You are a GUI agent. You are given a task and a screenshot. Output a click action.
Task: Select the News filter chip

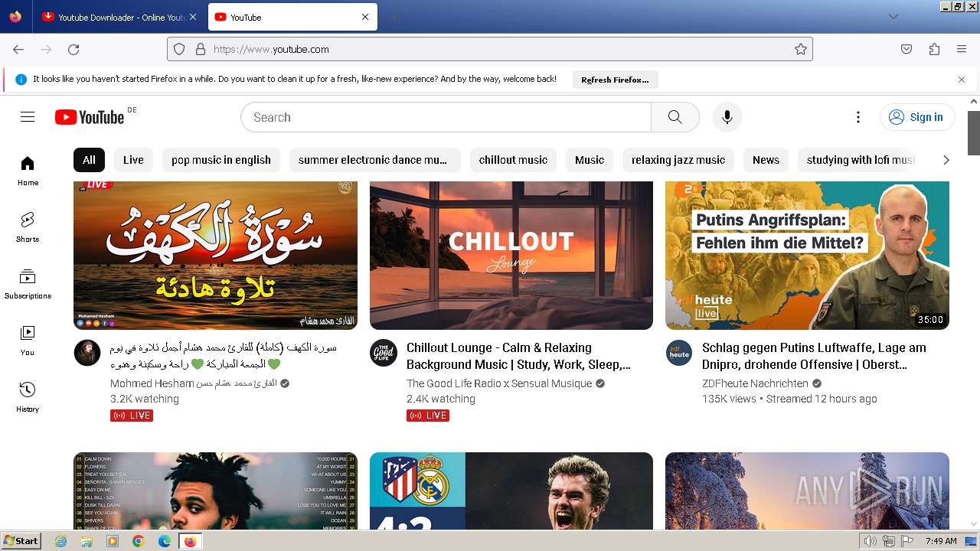point(766,160)
